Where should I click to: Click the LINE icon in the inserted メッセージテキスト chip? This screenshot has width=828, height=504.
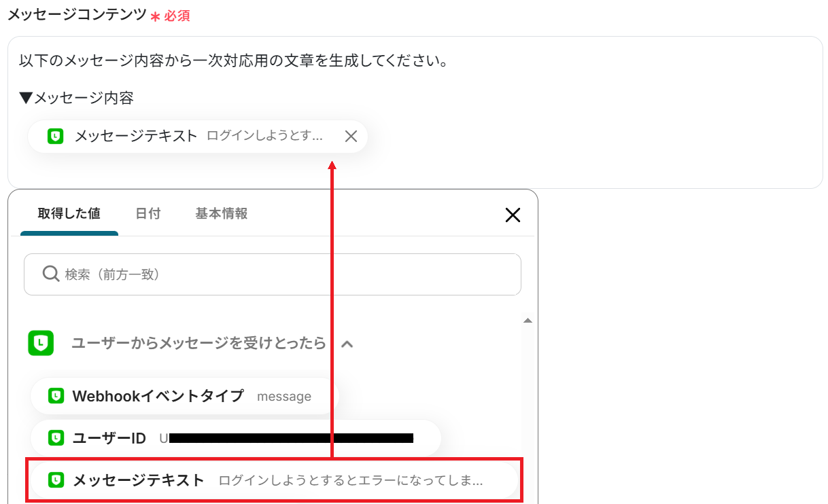(x=56, y=136)
